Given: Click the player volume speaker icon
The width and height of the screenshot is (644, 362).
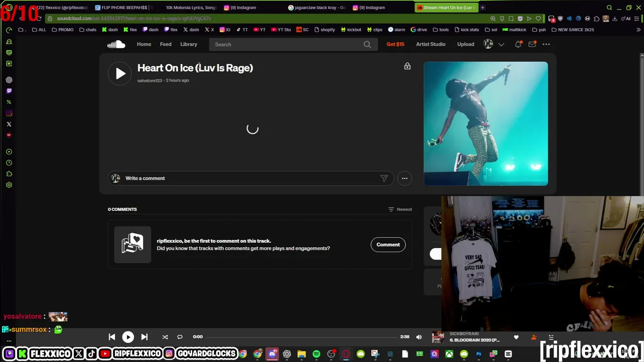Looking at the screenshot, I should pos(419,337).
